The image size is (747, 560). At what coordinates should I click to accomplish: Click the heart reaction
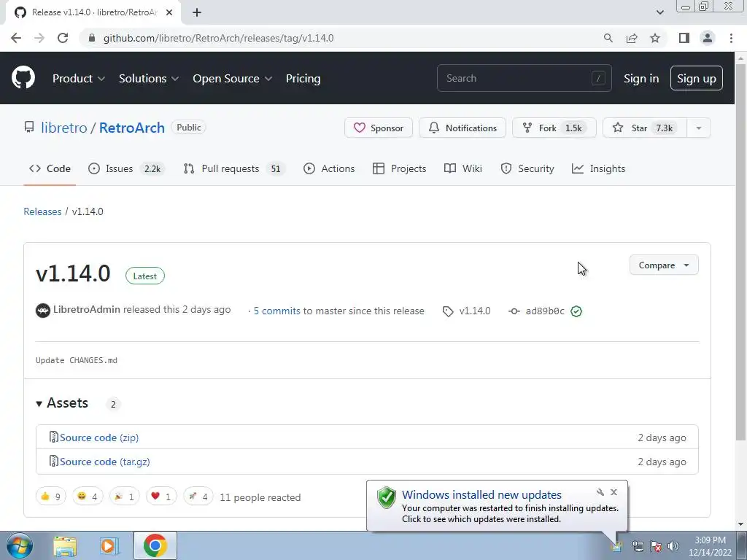[x=161, y=497]
